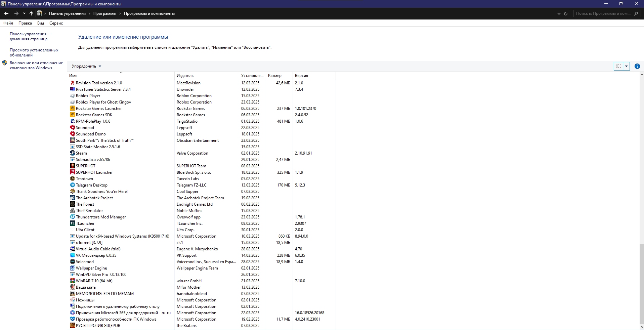Click the SUPERHOT Launcher icon

click(x=72, y=172)
